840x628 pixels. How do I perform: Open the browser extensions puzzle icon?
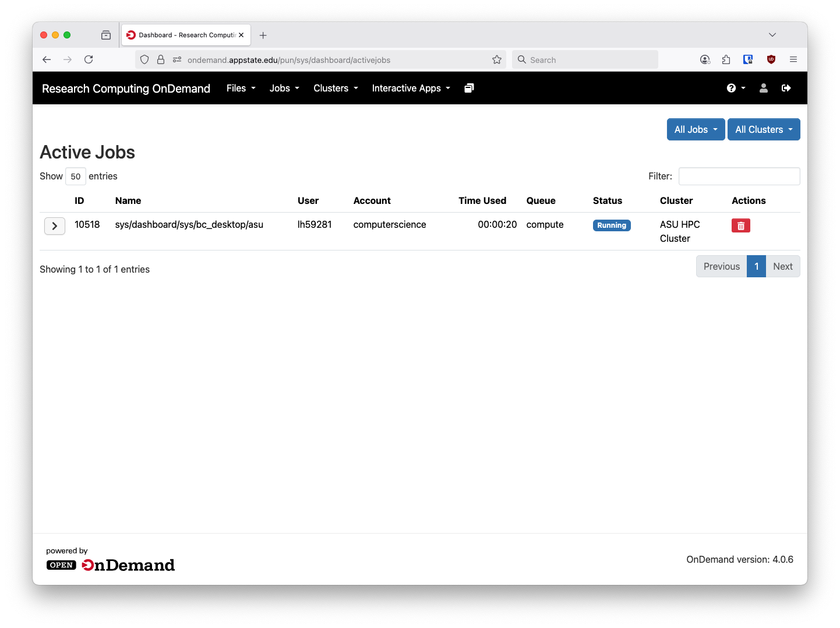(726, 59)
